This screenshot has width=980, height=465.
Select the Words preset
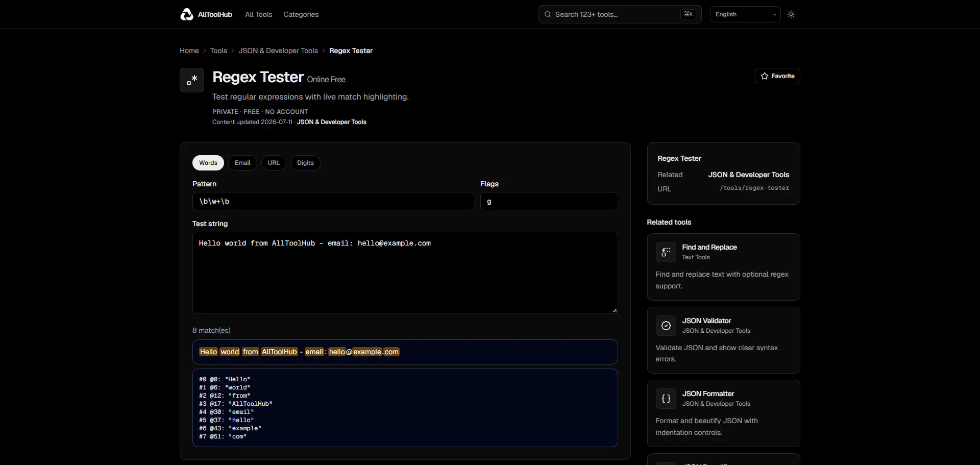(208, 163)
